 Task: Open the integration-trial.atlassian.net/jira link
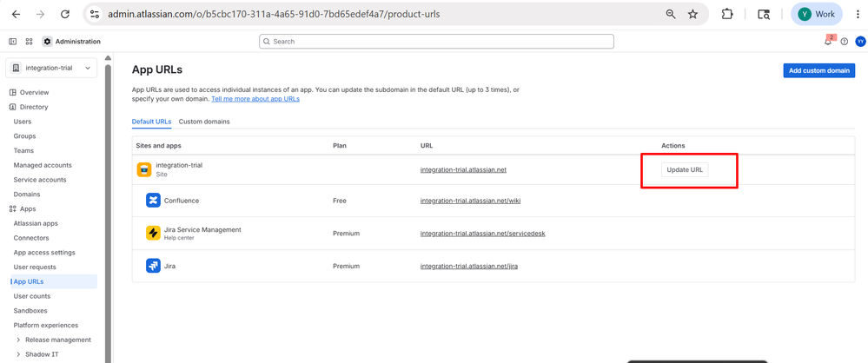click(469, 266)
